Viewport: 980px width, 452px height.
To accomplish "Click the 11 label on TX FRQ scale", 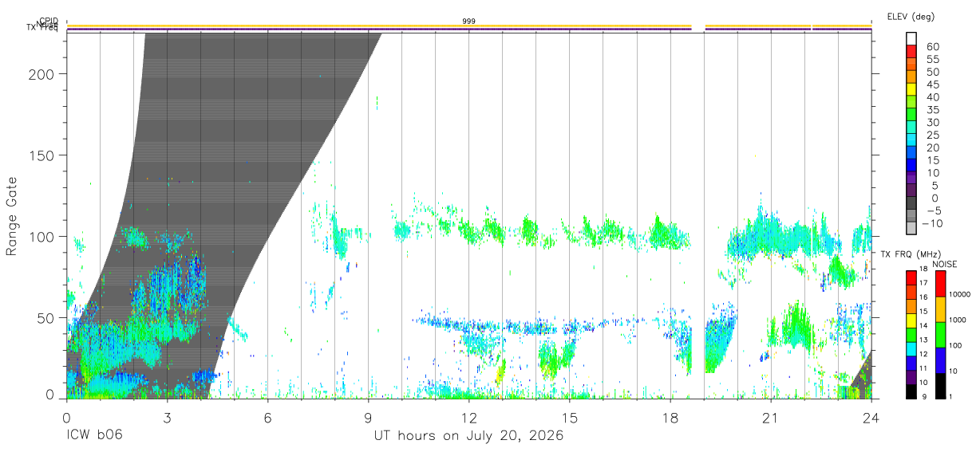I will (x=923, y=368).
